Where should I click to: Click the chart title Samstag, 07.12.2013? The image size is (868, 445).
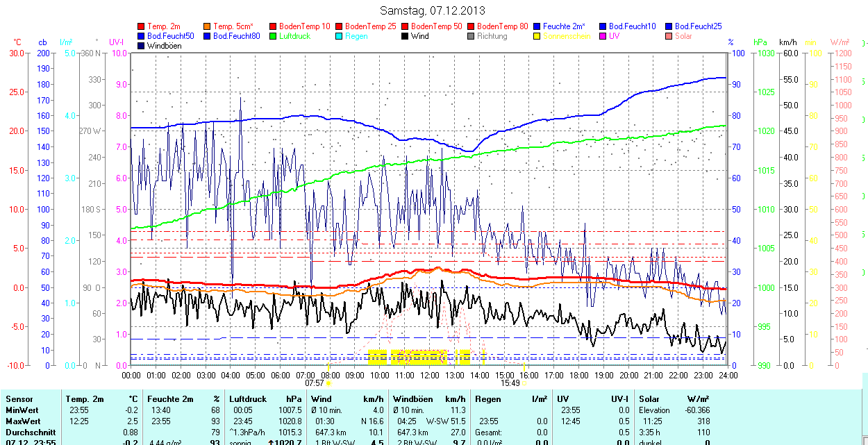point(433,10)
